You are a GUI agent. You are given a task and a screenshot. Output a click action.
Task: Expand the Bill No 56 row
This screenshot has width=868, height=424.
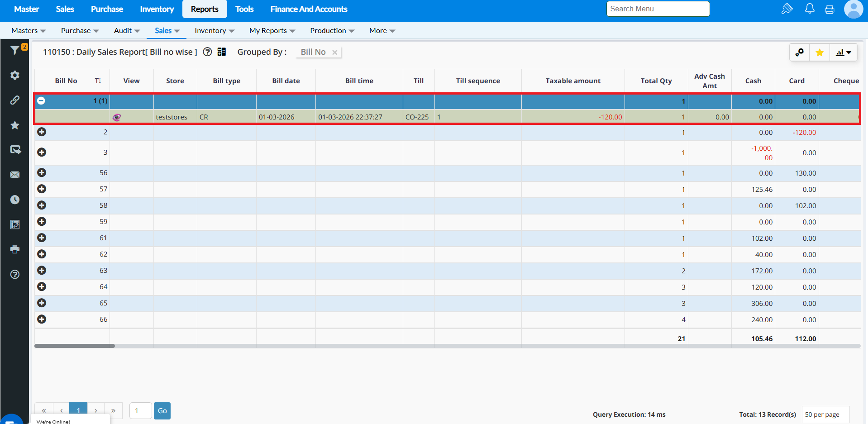pyautogui.click(x=42, y=173)
